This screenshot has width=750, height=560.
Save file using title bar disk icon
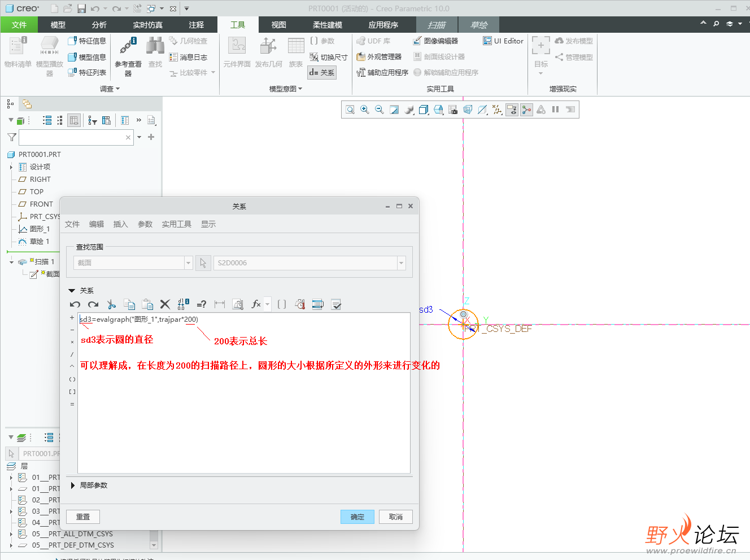click(x=81, y=8)
